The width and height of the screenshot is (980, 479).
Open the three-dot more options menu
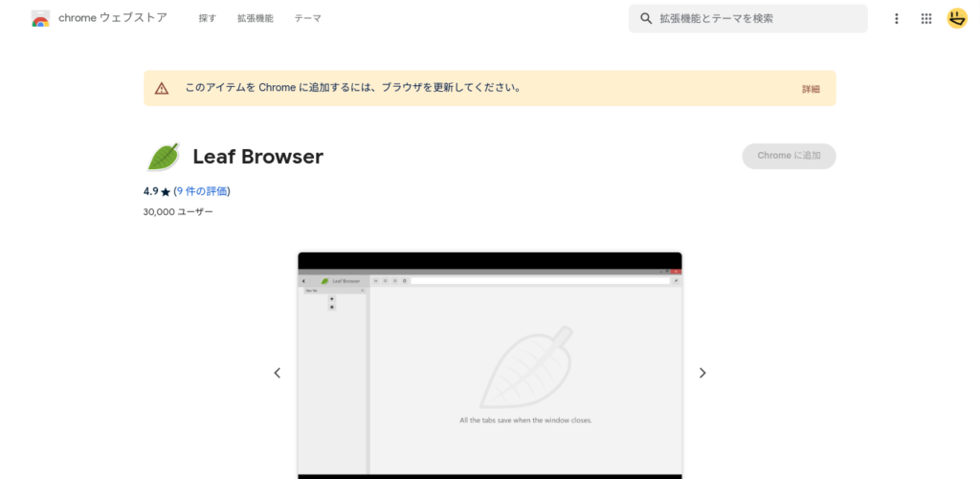pos(897,18)
